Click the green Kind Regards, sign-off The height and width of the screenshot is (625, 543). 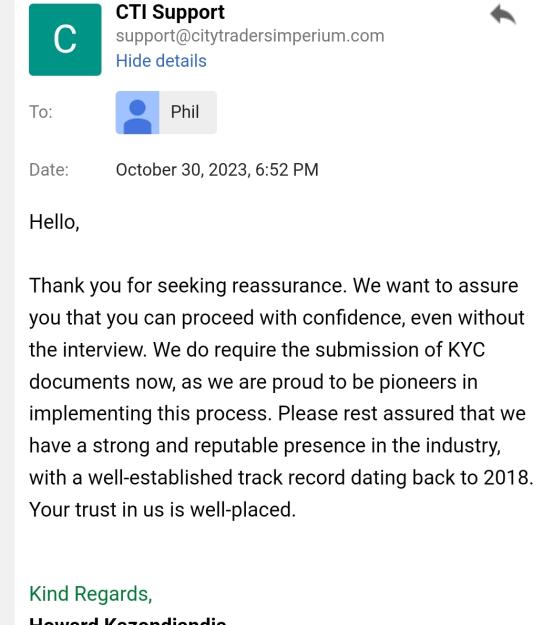pyautogui.click(x=90, y=594)
